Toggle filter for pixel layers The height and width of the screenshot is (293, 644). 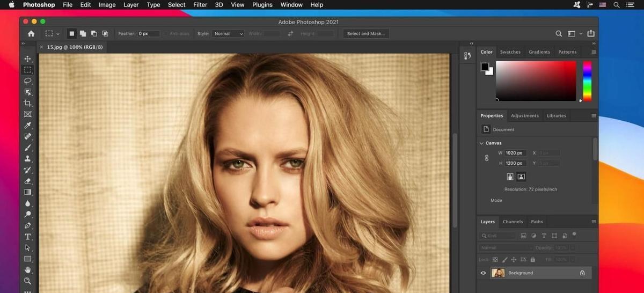(x=524, y=236)
